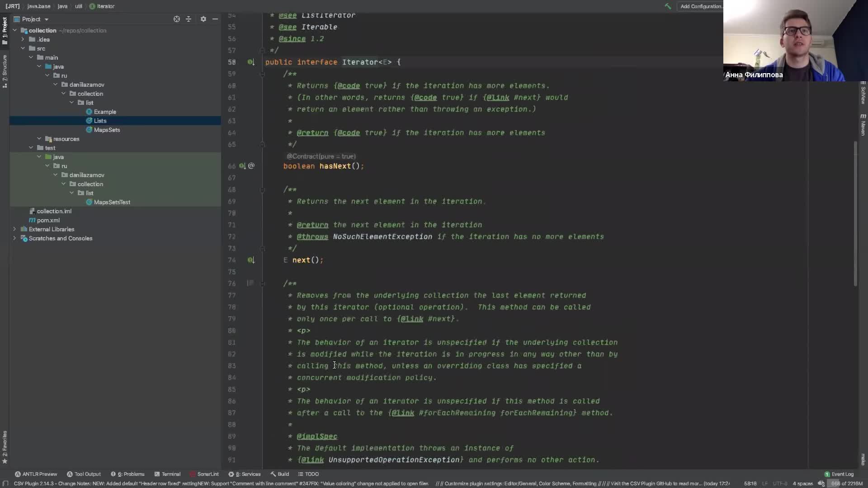Click the editor vertical scrollbar
This screenshot has width=868, height=488.
pos(855,213)
